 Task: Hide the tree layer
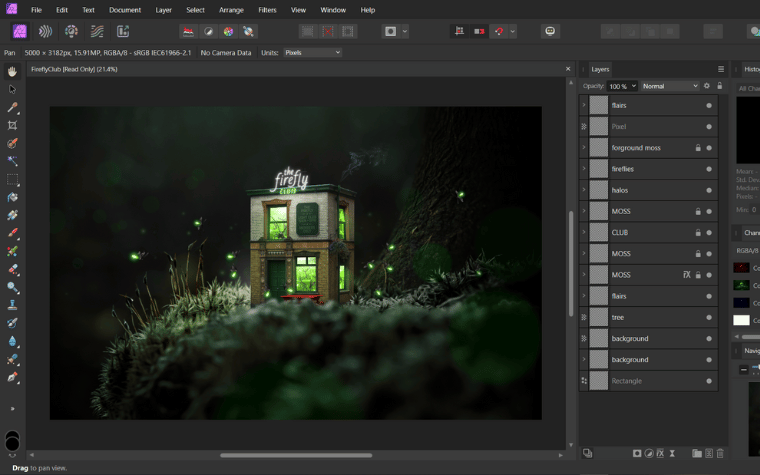coord(709,317)
